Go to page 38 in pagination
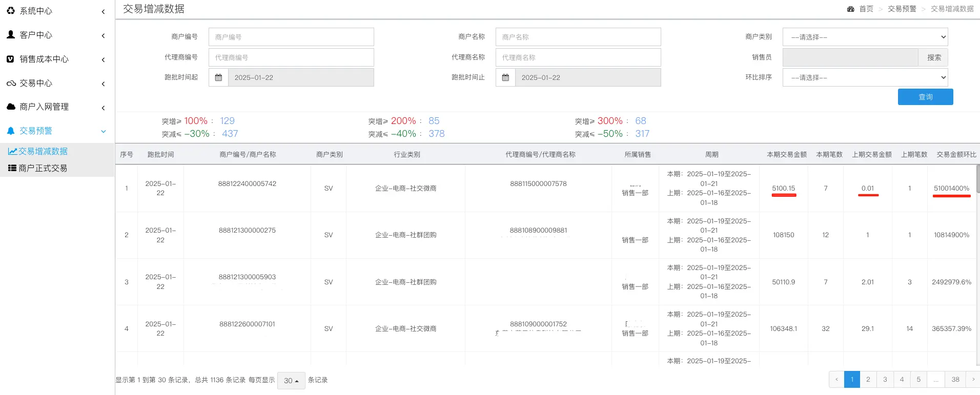The image size is (980, 395). pyautogui.click(x=955, y=380)
